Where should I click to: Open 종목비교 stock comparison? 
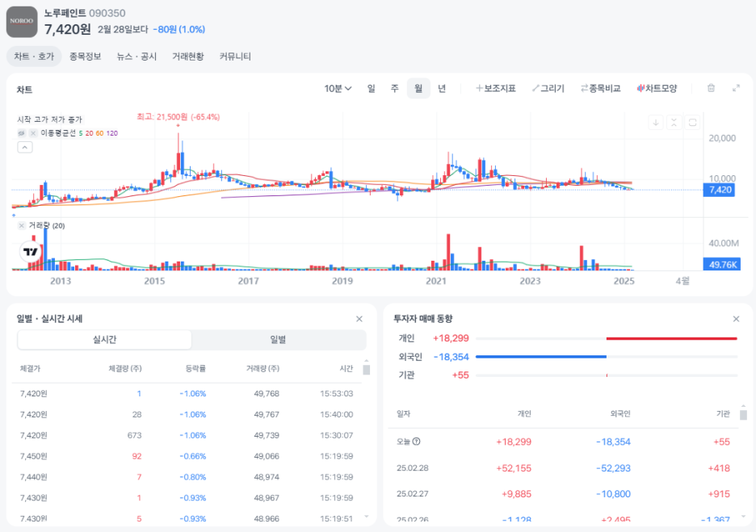601,89
